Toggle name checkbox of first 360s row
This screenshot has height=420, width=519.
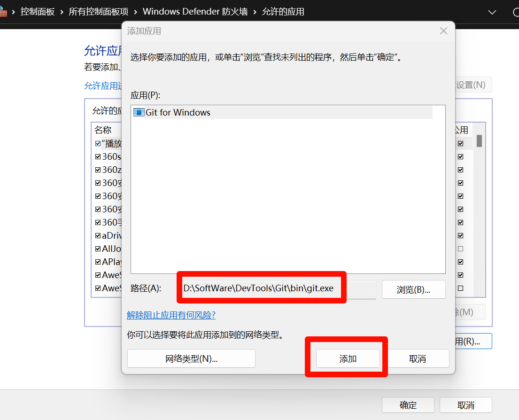pos(98,156)
